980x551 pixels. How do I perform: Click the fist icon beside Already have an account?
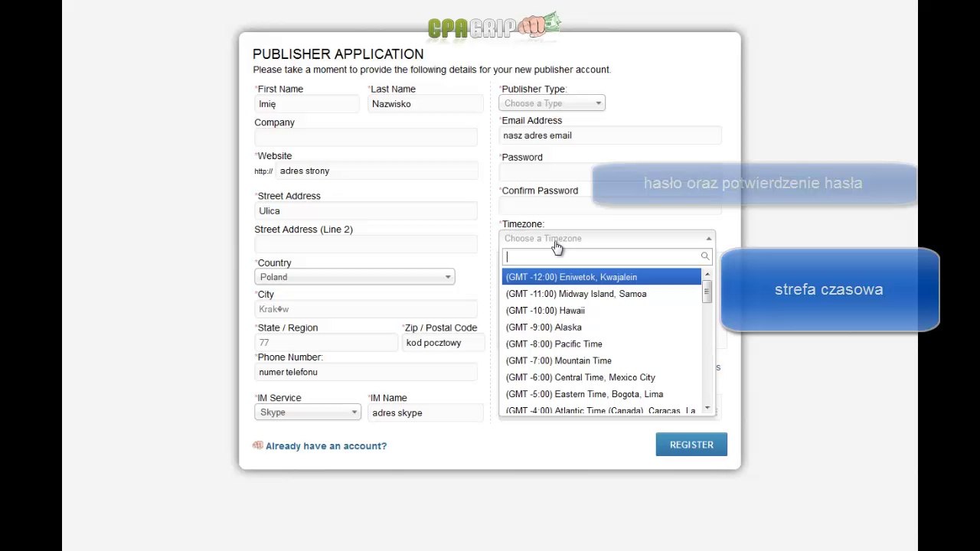tap(258, 445)
